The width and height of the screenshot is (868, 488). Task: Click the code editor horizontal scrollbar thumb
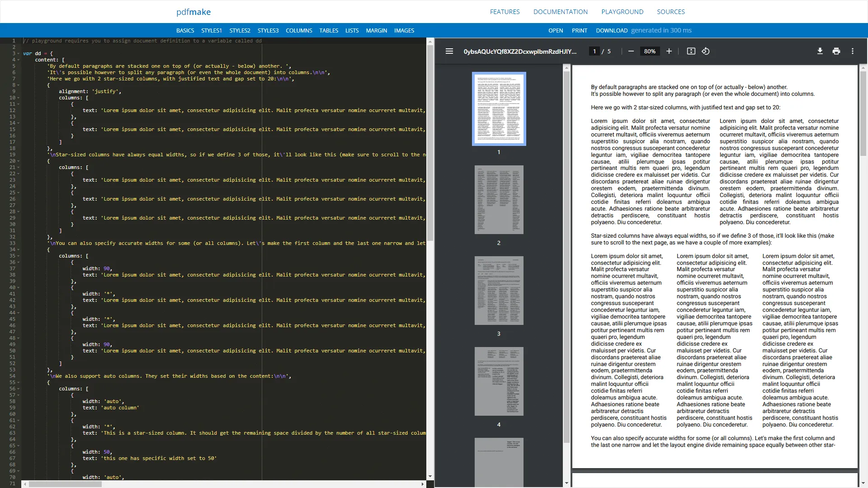coord(65,484)
